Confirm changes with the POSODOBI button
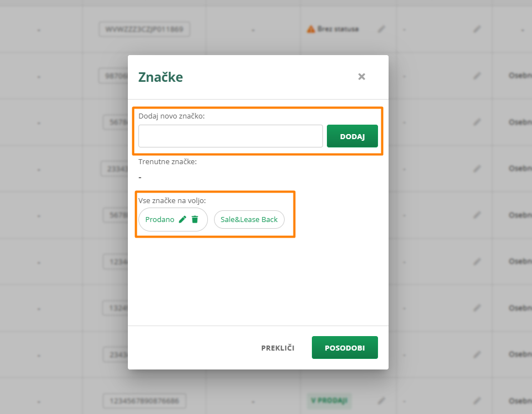The width and height of the screenshot is (532, 414). pos(345,348)
